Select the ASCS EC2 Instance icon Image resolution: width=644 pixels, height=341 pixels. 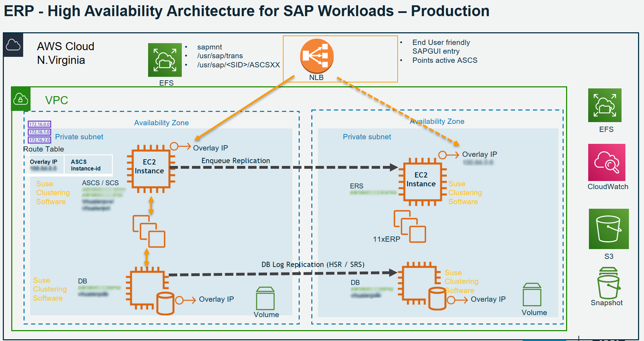click(150, 168)
